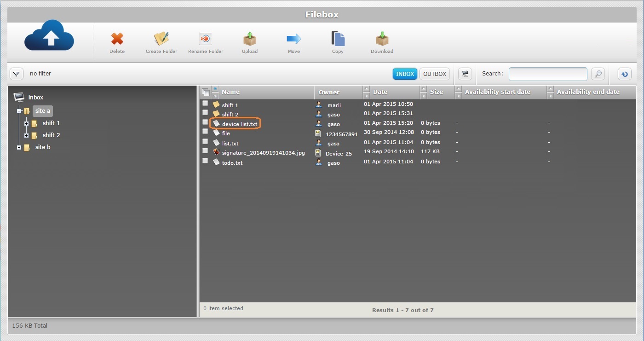Click the site b folder icon in tree
Screen dimensions: 644x341
click(x=27, y=147)
